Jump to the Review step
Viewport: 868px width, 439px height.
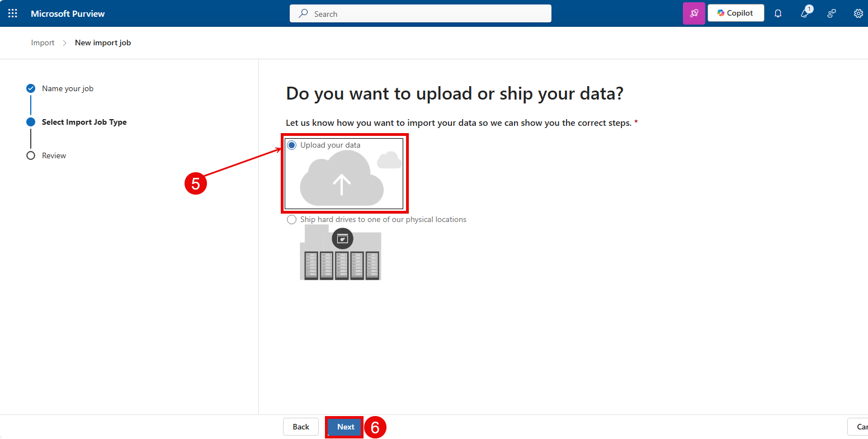coord(54,155)
